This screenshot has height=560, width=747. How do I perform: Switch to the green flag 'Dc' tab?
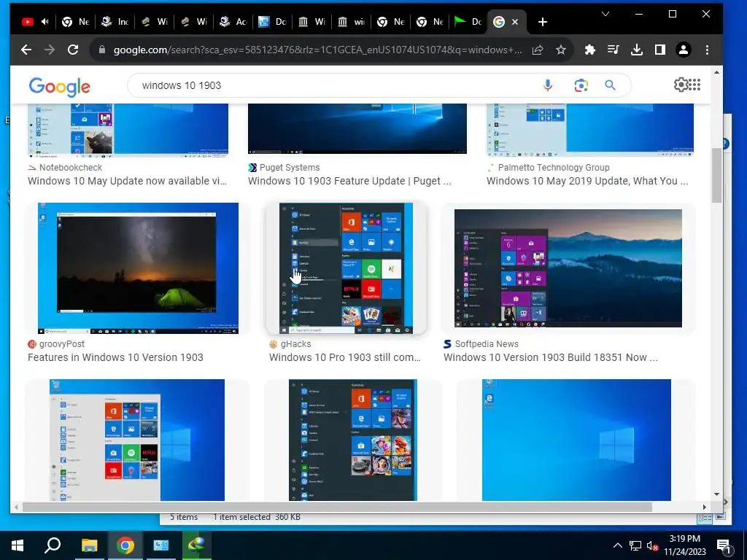coord(468,21)
